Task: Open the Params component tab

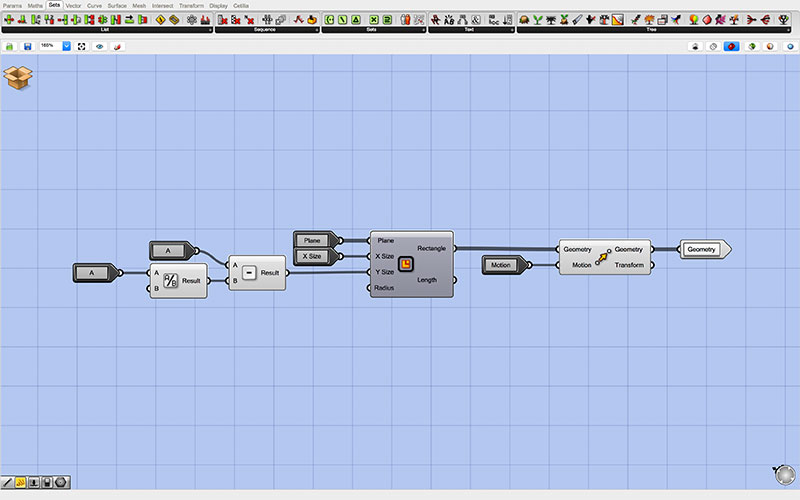Action: pos(12,6)
